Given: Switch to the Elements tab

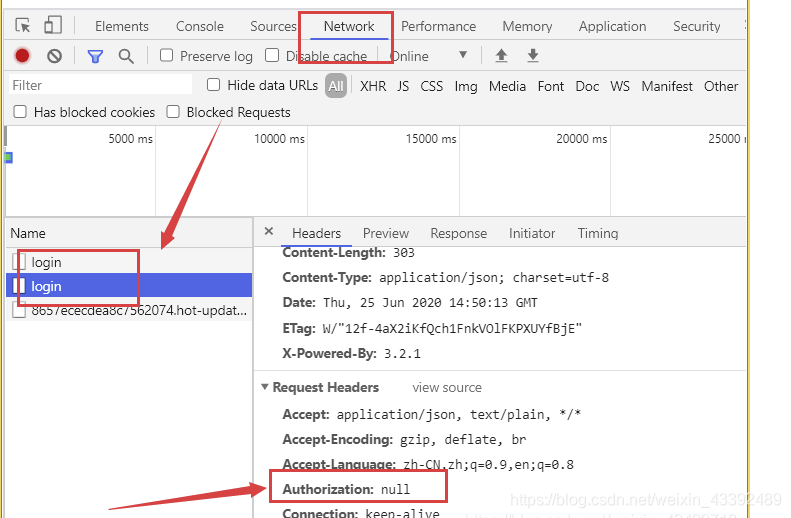Looking at the screenshot, I should pyautogui.click(x=122, y=26).
